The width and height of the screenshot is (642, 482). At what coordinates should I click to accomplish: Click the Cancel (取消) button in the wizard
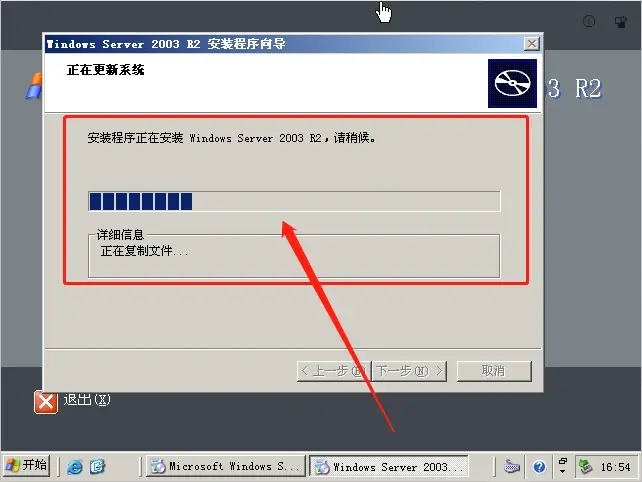pyautogui.click(x=494, y=371)
